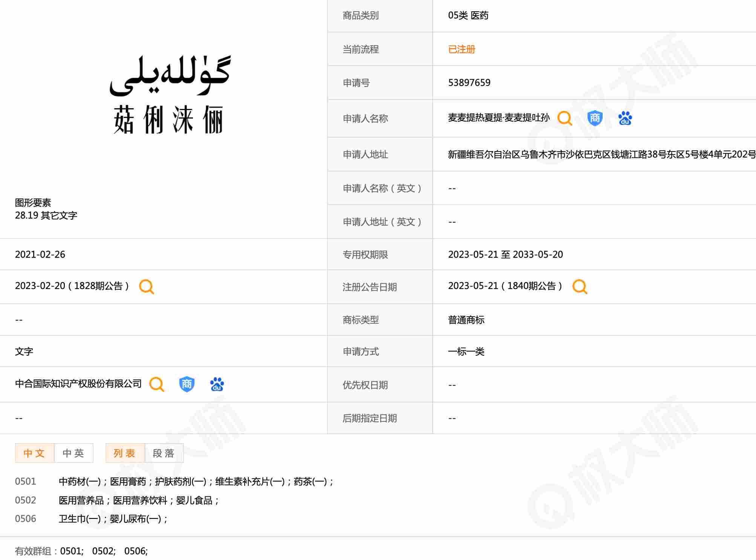Click the Uyghur and Chinese trademark image
Screen dimensions: 756x560
169,95
